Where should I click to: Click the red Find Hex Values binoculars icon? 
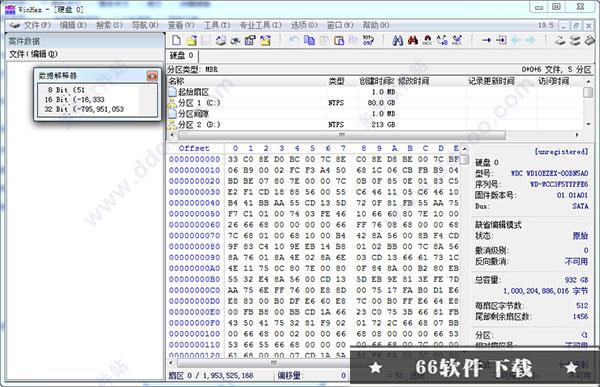(412, 40)
